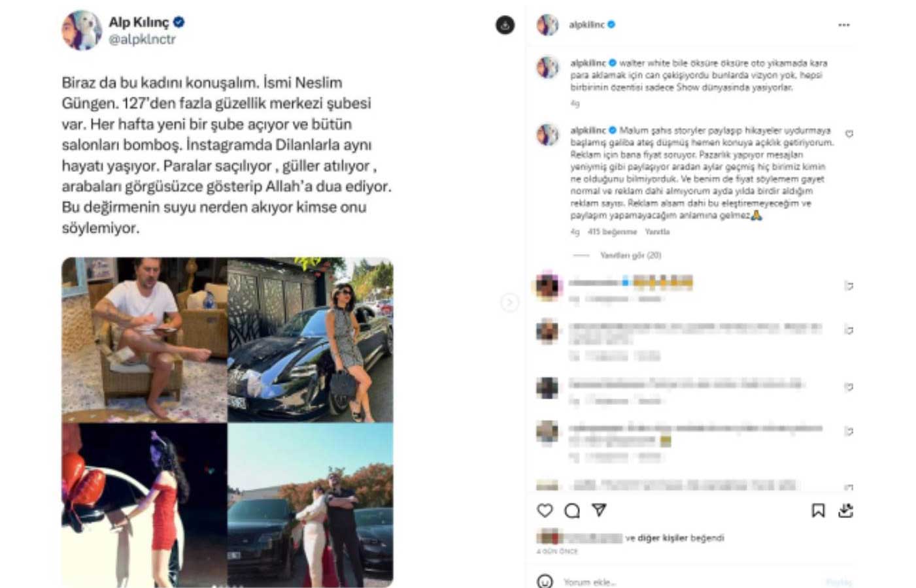Image resolution: width=916 pixels, height=588 pixels.
Task: Open photo of woman leaning on black car
Action: [311, 340]
